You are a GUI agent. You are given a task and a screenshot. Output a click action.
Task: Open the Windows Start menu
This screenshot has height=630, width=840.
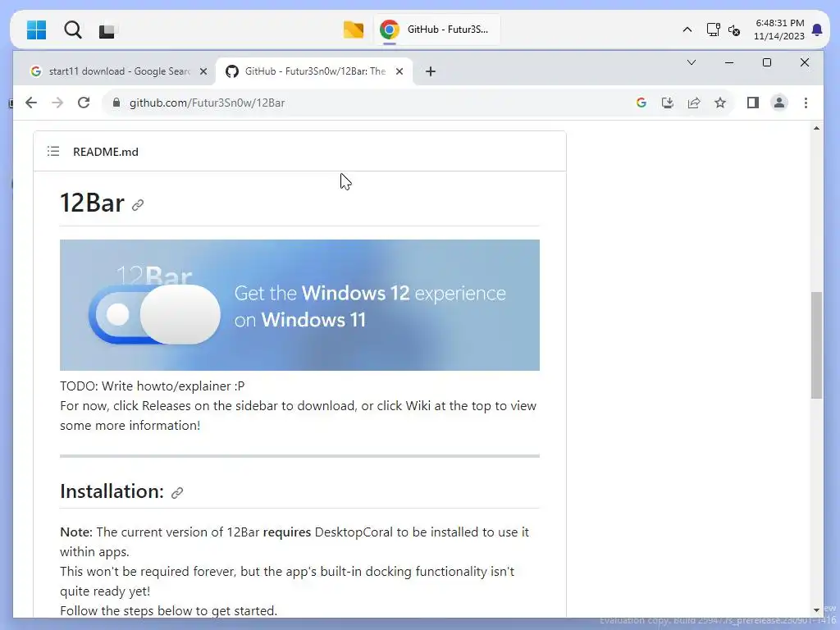coord(36,30)
